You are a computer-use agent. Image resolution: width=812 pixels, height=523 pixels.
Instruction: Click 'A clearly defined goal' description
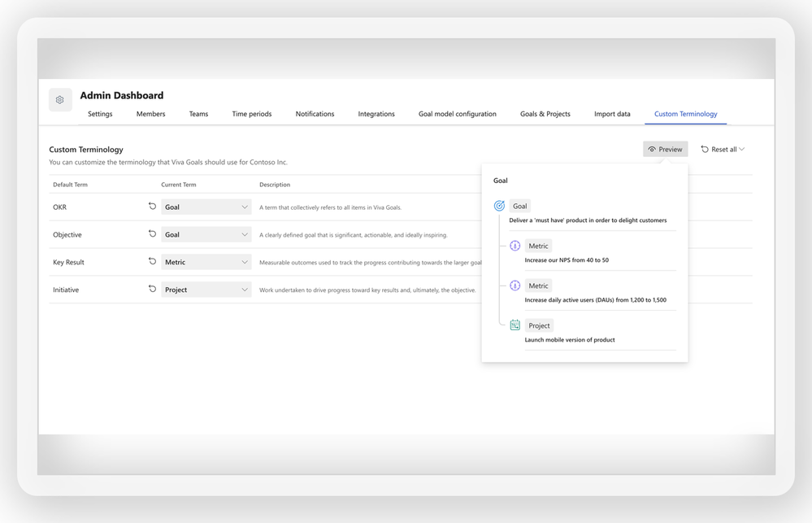coord(354,235)
